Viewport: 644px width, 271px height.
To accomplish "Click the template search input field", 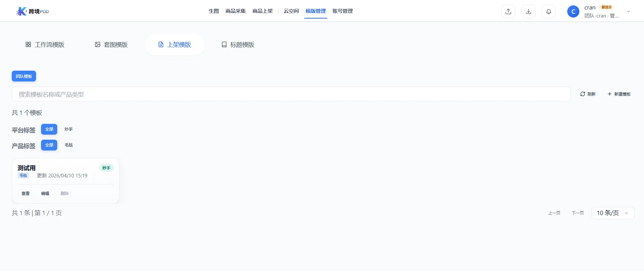I will click(291, 94).
